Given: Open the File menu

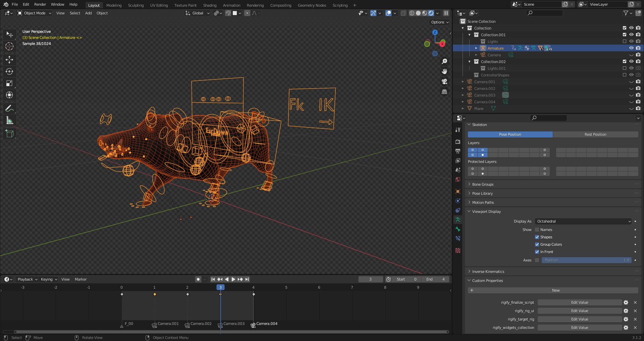Looking at the screenshot, I should pyautogui.click(x=15, y=4).
